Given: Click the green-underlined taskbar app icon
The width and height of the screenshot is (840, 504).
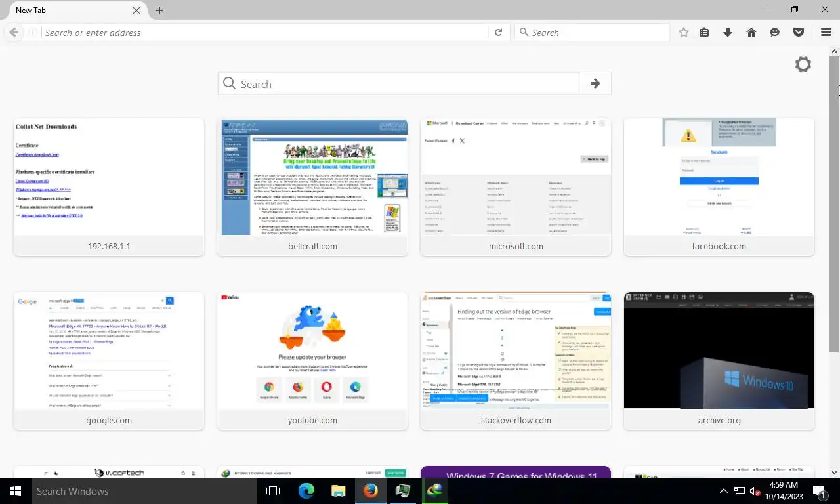Looking at the screenshot, I should [434, 491].
